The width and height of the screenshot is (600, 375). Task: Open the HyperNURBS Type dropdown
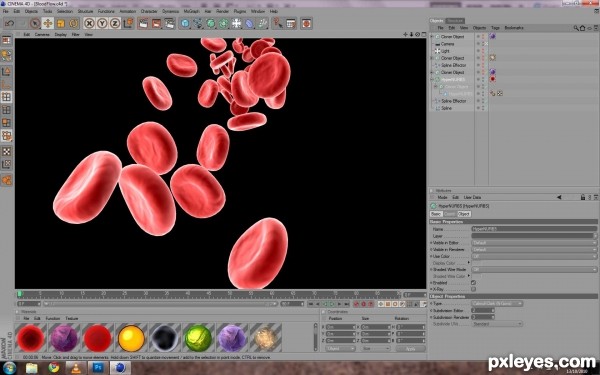click(497, 303)
